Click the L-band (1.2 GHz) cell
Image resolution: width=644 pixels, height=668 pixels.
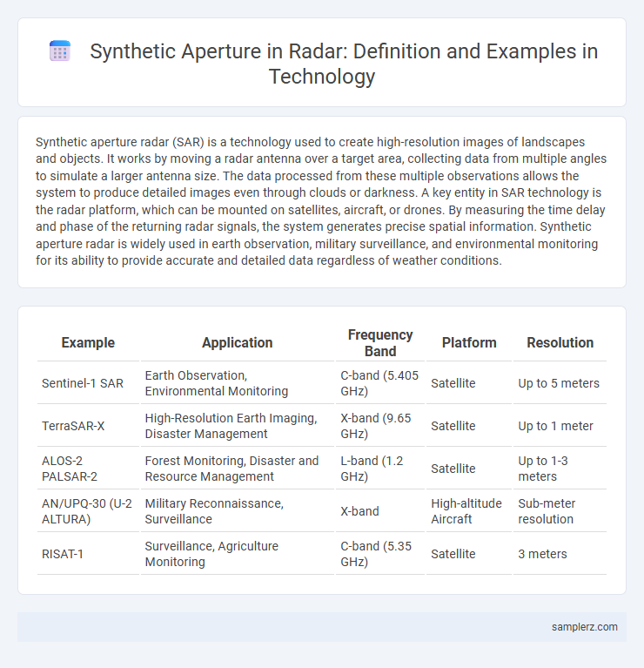tap(380, 469)
